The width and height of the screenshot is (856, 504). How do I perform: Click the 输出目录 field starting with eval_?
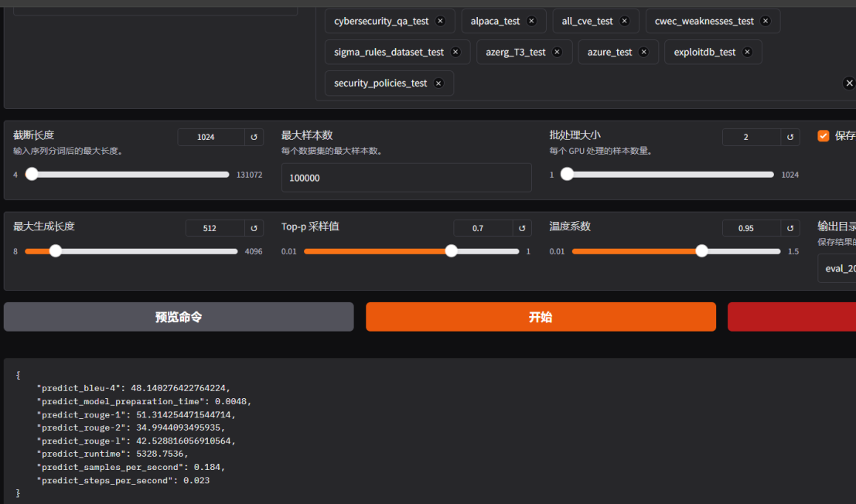pyautogui.click(x=837, y=268)
